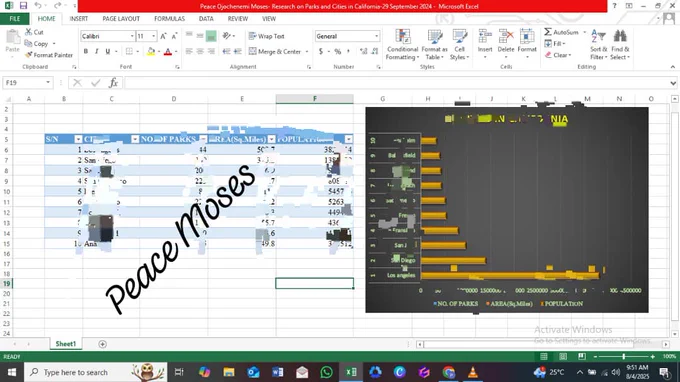Toggle Bold formatting

point(86,52)
